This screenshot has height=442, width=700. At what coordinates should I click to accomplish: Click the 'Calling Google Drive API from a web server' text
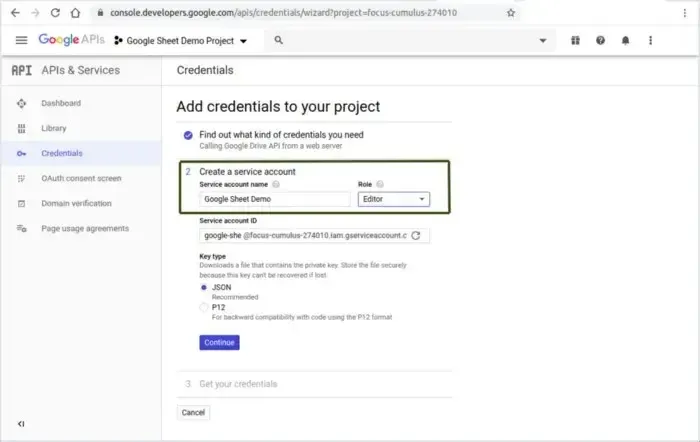pyautogui.click(x=271, y=146)
